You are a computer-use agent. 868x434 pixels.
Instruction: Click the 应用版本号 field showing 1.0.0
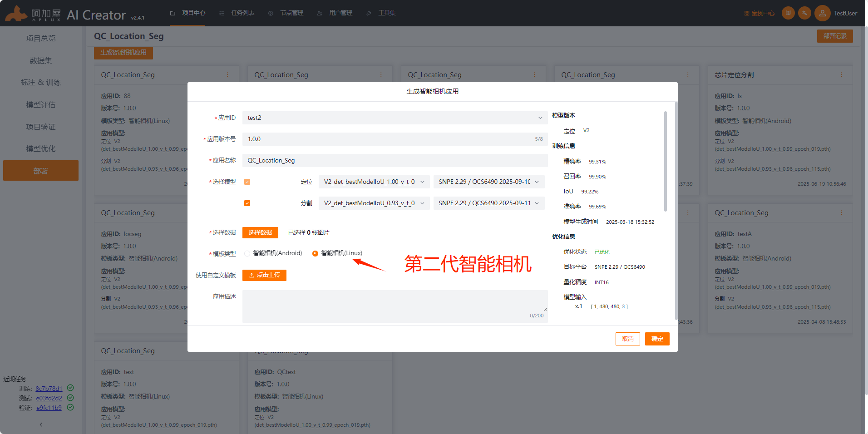[395, 139]
